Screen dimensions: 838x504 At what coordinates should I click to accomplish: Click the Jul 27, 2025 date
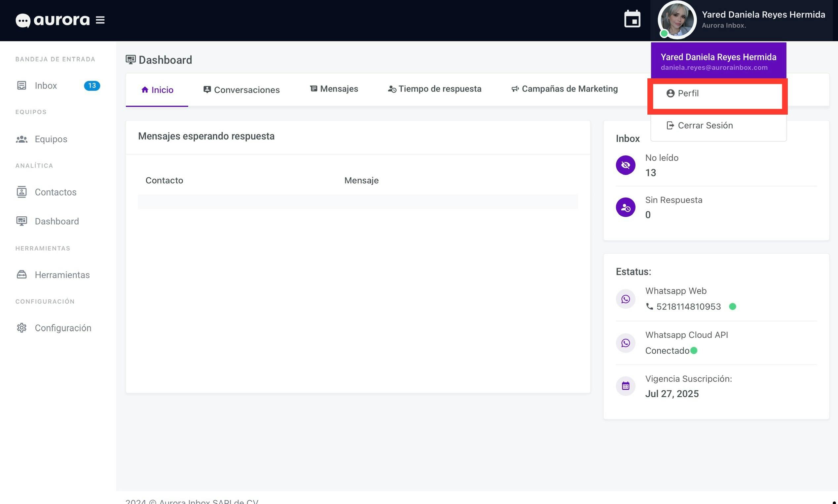point(672,394)
